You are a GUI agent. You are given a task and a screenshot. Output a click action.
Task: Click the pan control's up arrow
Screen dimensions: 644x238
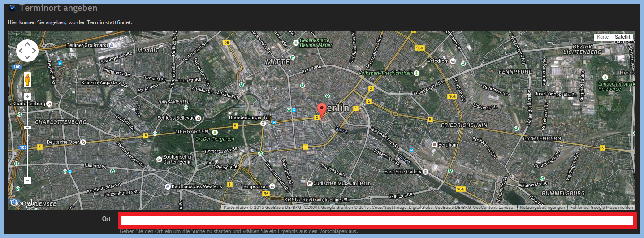pyautogui.click(x=27, y=44)
